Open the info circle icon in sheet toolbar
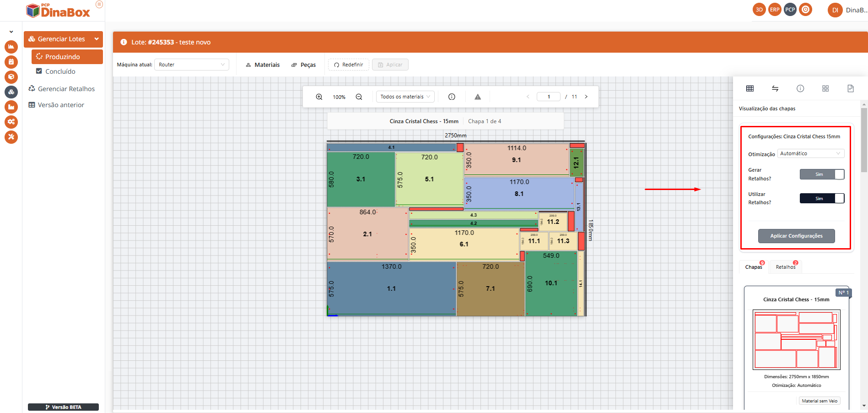 (x=452, y=97)
